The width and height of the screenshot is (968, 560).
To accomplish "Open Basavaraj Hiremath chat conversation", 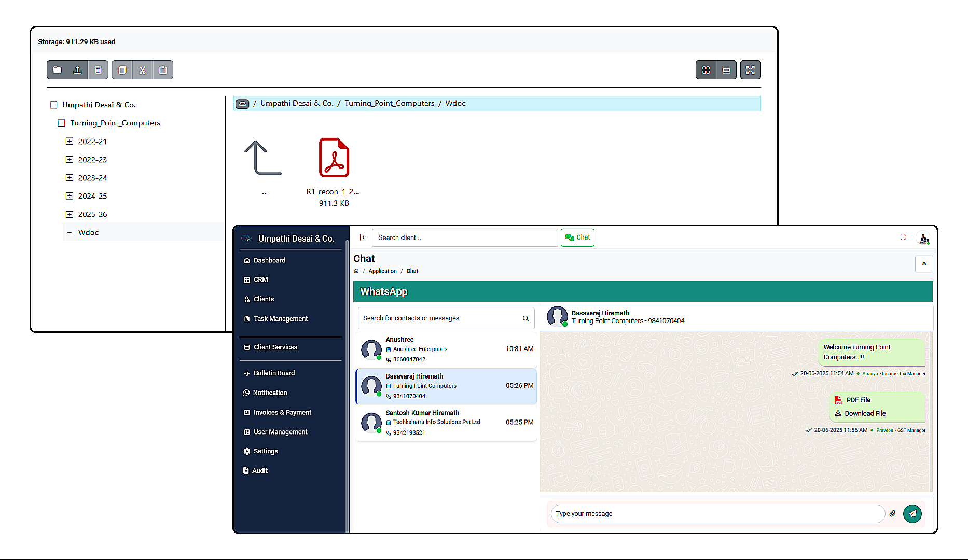I will pos(446,386).
